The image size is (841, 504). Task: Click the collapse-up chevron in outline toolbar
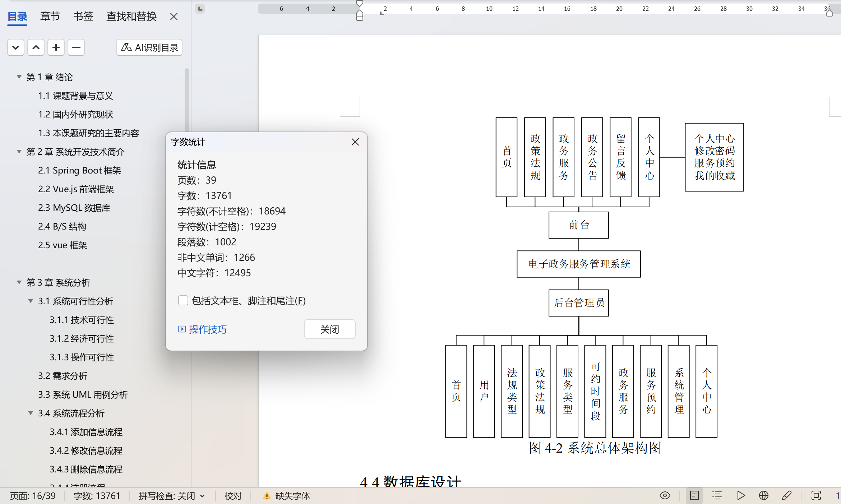coord(36,47)
